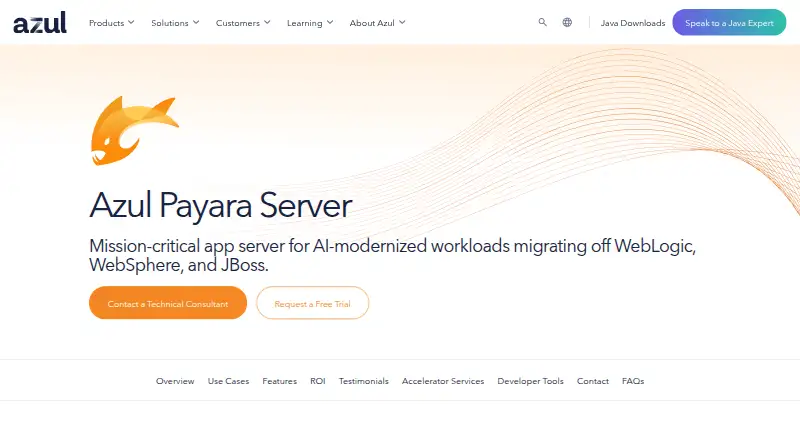Viewport: 800px width, 440px height.
Task: Open the Solutions menu label
Action: pyautogui.click(x=169, y=23)
